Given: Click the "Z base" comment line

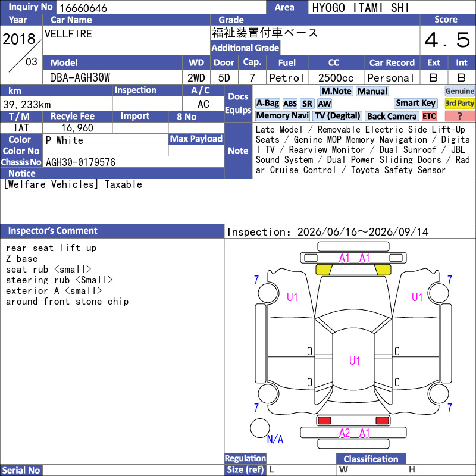Looking at the screenshot, I should (22, 259).
